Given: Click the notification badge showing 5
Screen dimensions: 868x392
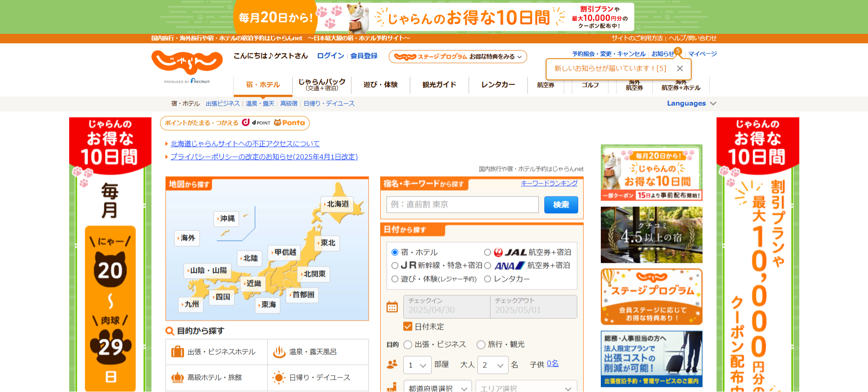Looking at the screenshot, I should (x=678, y=51).
